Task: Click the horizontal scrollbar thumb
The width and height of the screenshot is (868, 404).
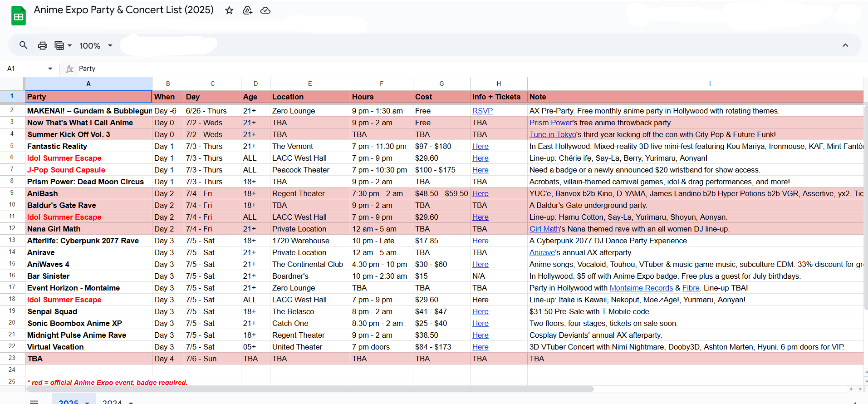Action: pyautogui.click(x=310, y=389)
